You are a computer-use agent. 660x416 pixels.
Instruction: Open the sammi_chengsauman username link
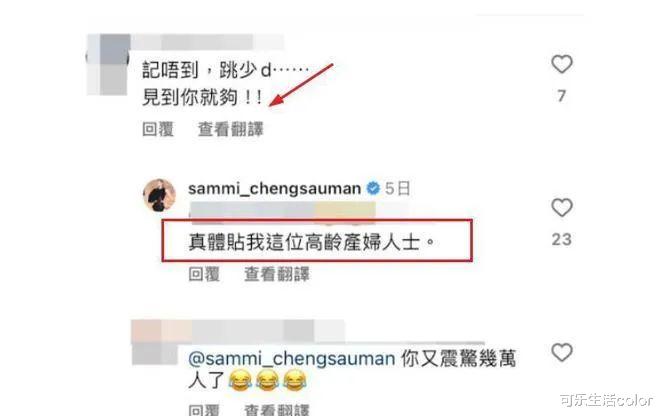point(274,188)
